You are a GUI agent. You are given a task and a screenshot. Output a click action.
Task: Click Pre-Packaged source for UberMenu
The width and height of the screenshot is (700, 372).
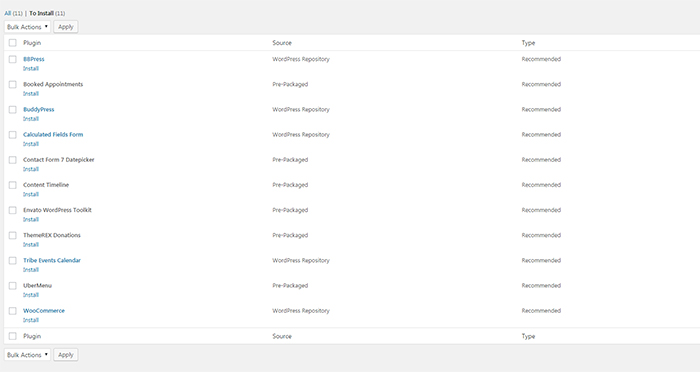(290, 285)
